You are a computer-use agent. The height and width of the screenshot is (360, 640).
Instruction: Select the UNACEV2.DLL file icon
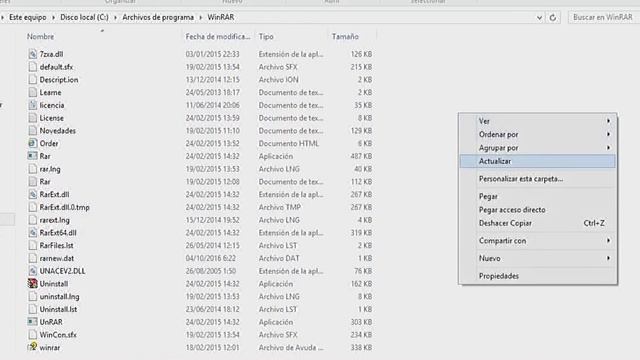point(33,271)
